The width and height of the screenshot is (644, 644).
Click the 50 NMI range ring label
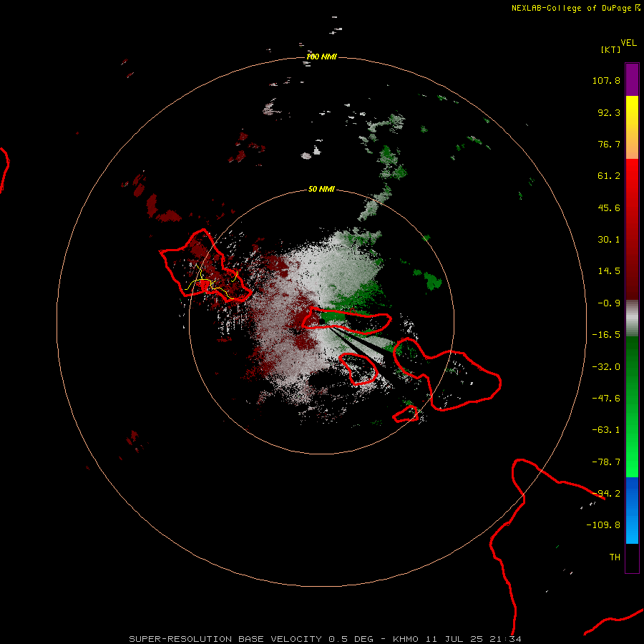point(321,190)
